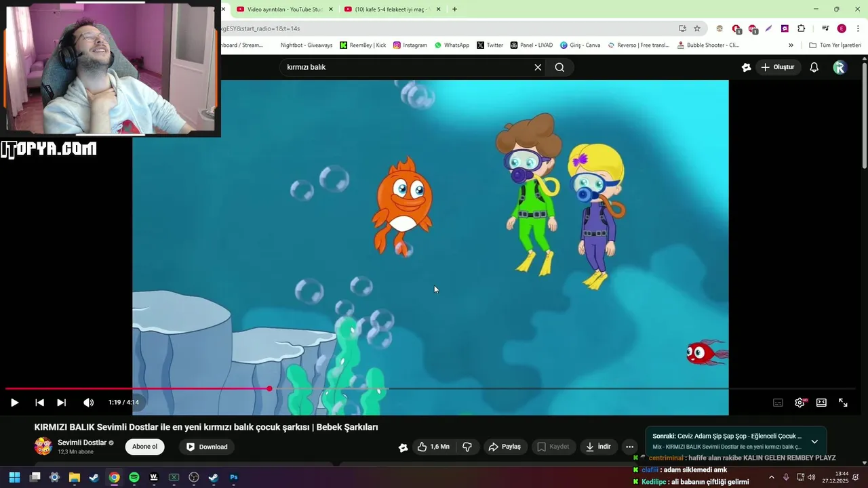
Task: Open the Panel • LIVAD bookmark
Action: tap(532, 45)
